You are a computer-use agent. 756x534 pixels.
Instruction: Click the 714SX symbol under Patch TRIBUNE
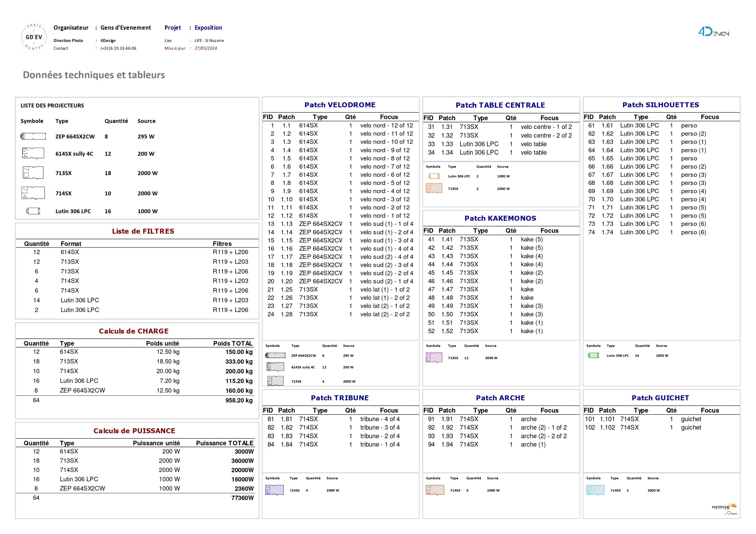click(274, 490)
